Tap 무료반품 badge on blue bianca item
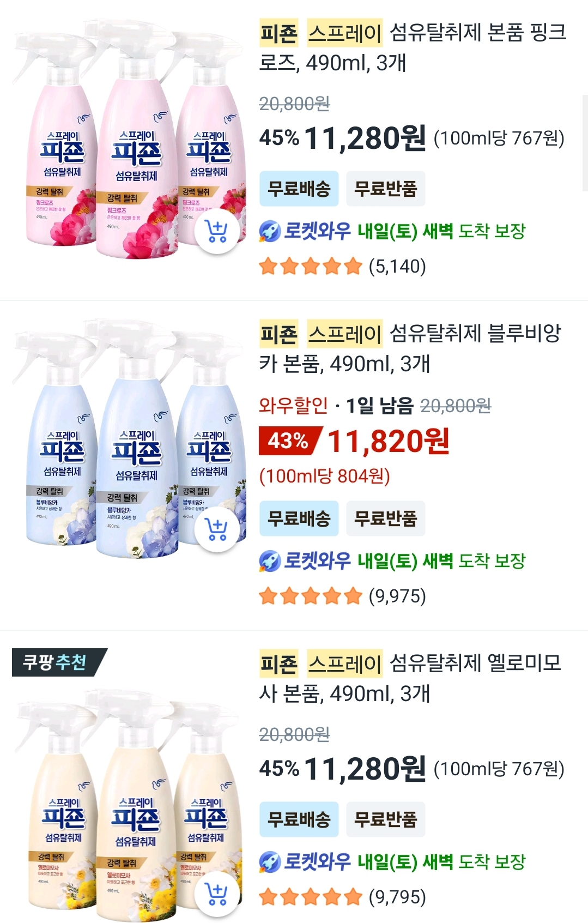The width and height of the screenshot is (588, 923). pyautogui.click(x=385, y=518)
